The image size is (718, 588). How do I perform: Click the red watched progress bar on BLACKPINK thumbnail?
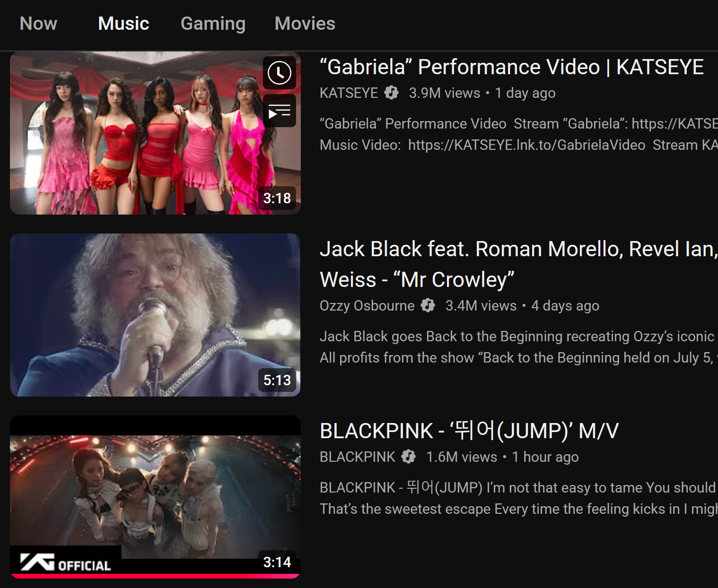tap(155, 576)
